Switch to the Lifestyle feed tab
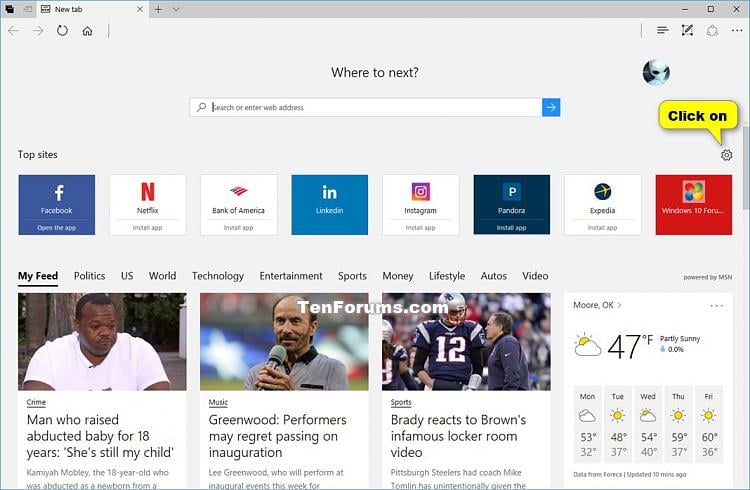Viewport: 750px width, 490px height. click(447, 276)
